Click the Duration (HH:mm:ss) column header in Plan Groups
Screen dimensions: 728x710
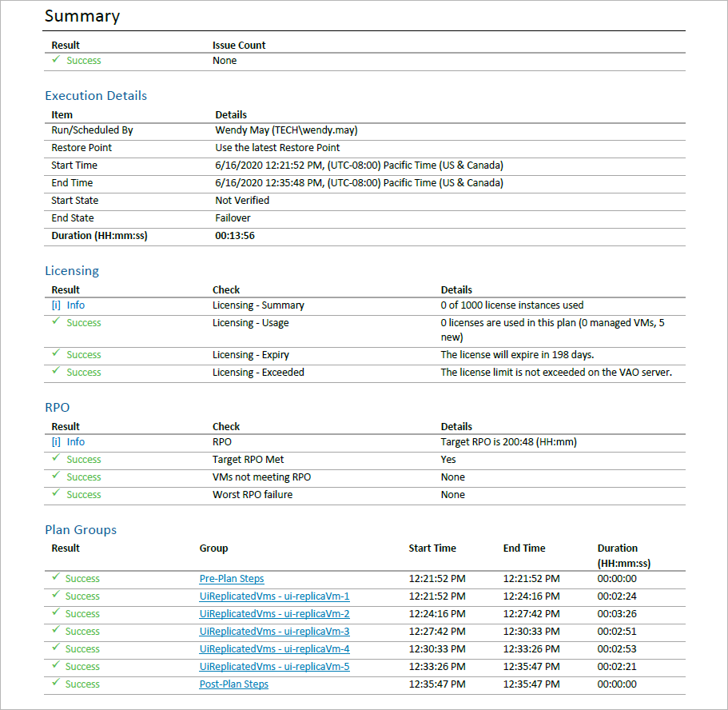[x=624, y=556]
